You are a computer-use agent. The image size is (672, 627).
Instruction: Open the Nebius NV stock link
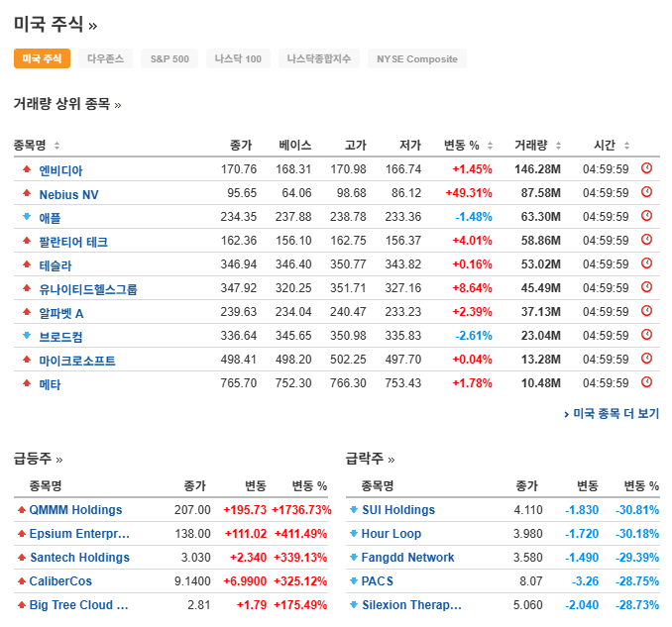[69, 195]
